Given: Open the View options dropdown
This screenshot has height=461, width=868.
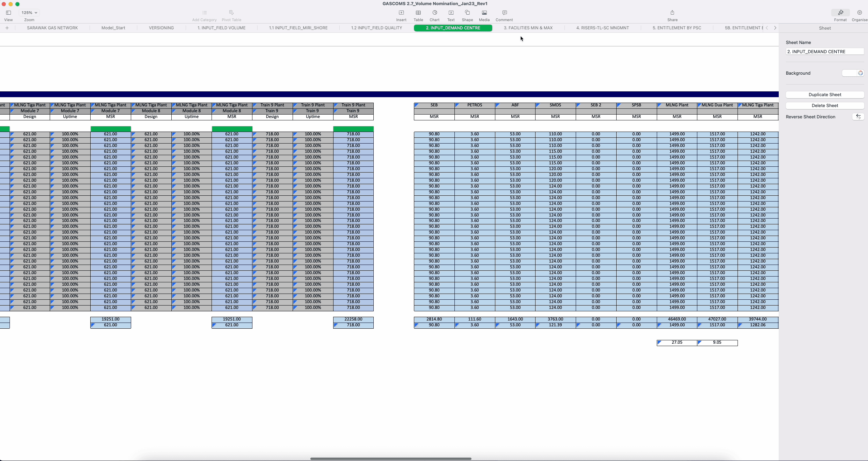Looking at the screenshot, I should click(x=9, y=13).
